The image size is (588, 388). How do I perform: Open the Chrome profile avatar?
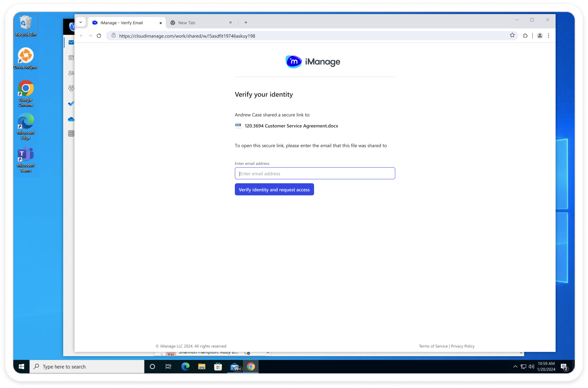540,35
